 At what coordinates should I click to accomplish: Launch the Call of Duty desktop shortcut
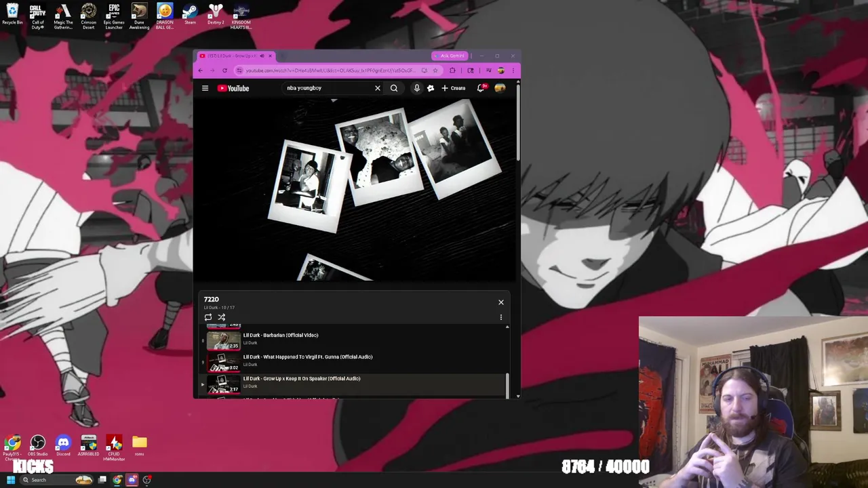coord(37,16)
